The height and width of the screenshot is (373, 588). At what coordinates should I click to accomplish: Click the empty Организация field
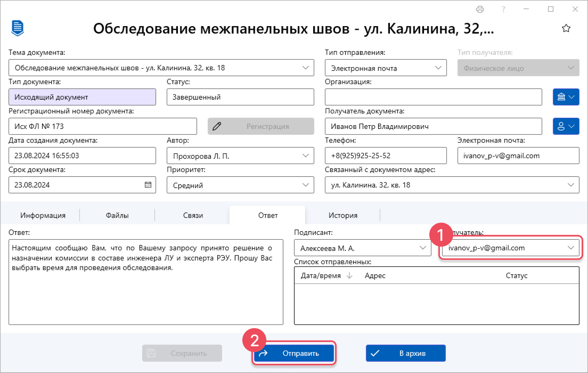(x=433, y=97)
